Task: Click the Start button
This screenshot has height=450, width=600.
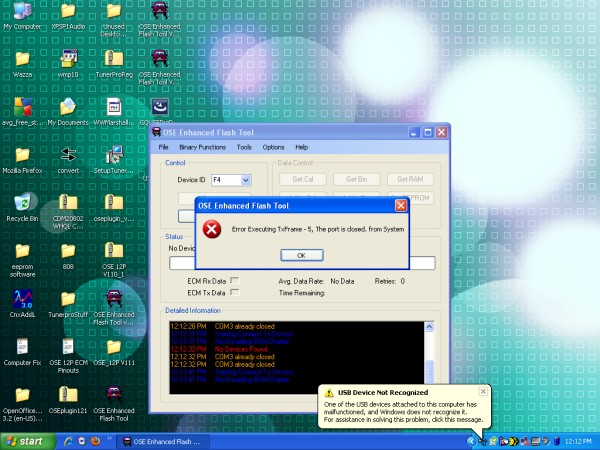Action: point(27,442)
